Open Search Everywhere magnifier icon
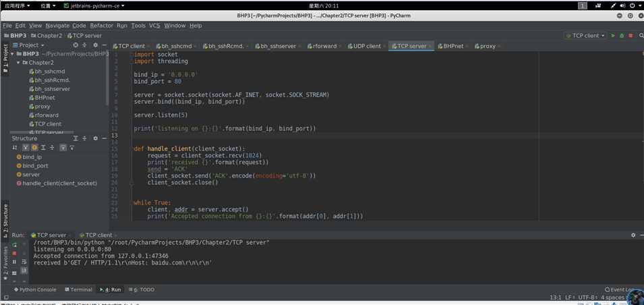644x305 pixels. click(x=640, y=36)
